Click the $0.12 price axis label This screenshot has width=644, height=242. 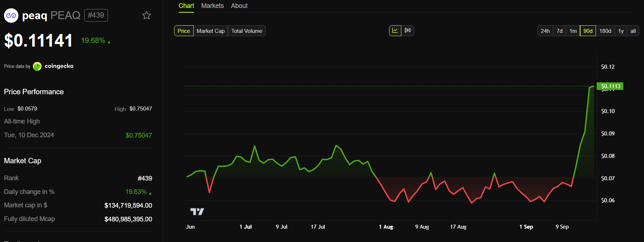click(608, 67)
